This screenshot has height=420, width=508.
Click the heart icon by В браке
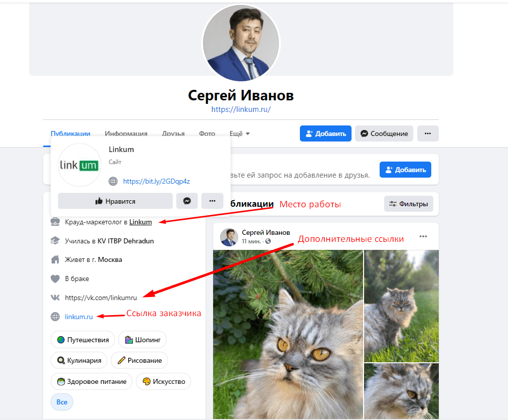pos(55,278)
